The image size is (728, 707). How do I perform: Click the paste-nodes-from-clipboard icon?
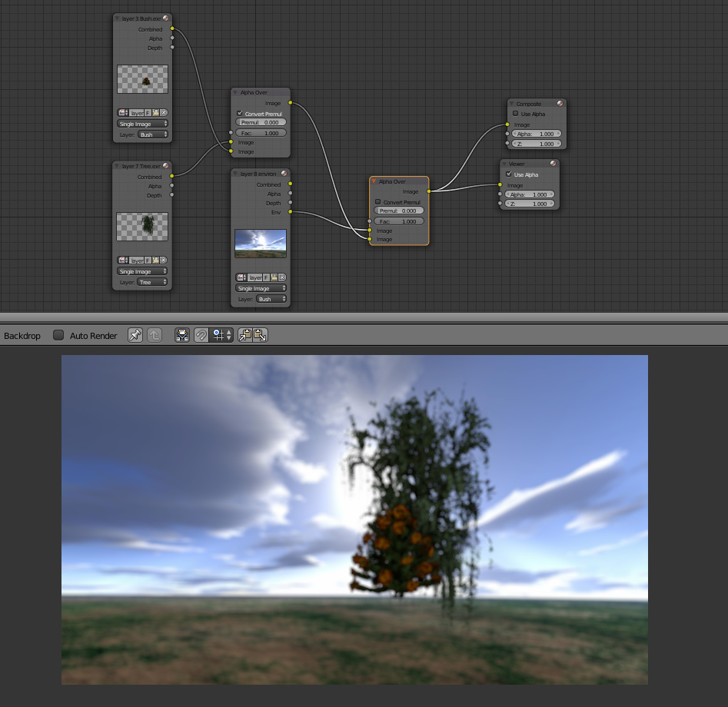pos(259,335)
